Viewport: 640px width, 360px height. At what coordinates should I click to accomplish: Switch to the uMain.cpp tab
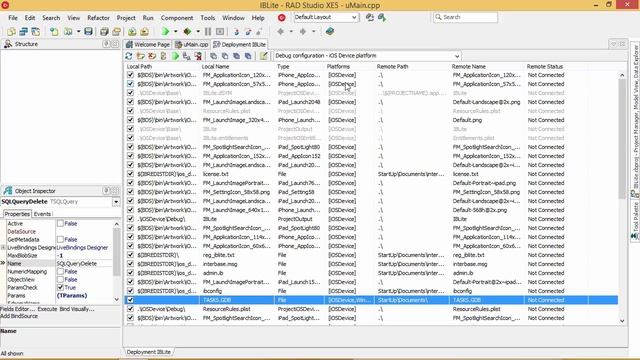[192, 44]
